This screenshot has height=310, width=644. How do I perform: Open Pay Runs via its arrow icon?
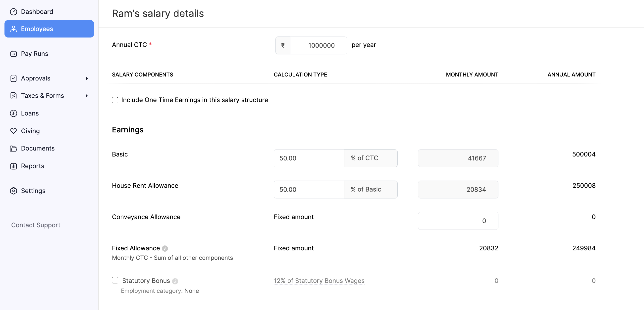(14, 54)
